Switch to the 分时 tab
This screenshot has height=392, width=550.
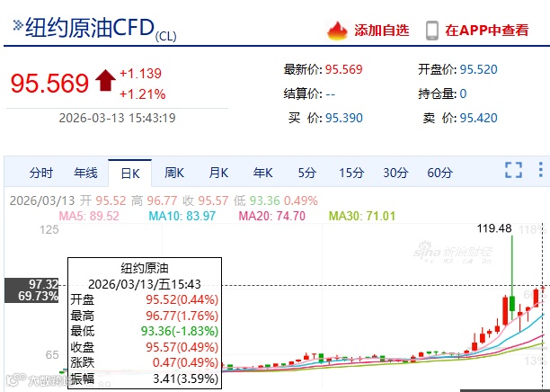pos(41,173)
